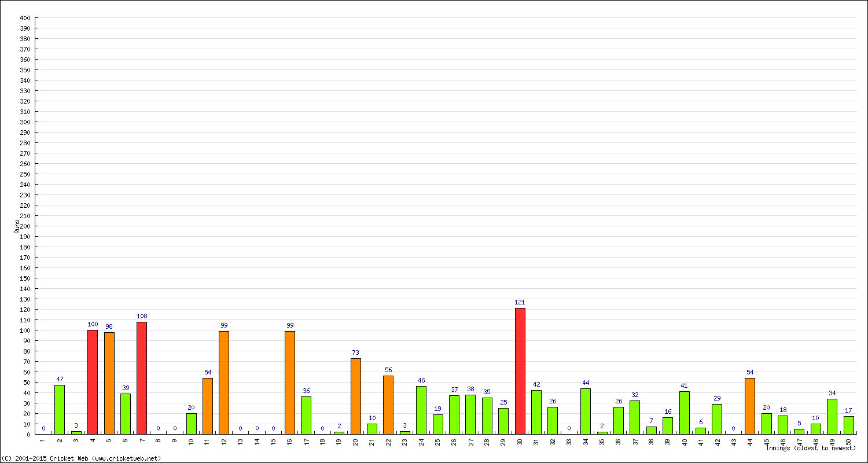The image size is (868, 463).
Task: Click the '56' value label above innings 22
Action: coord(388,370)
